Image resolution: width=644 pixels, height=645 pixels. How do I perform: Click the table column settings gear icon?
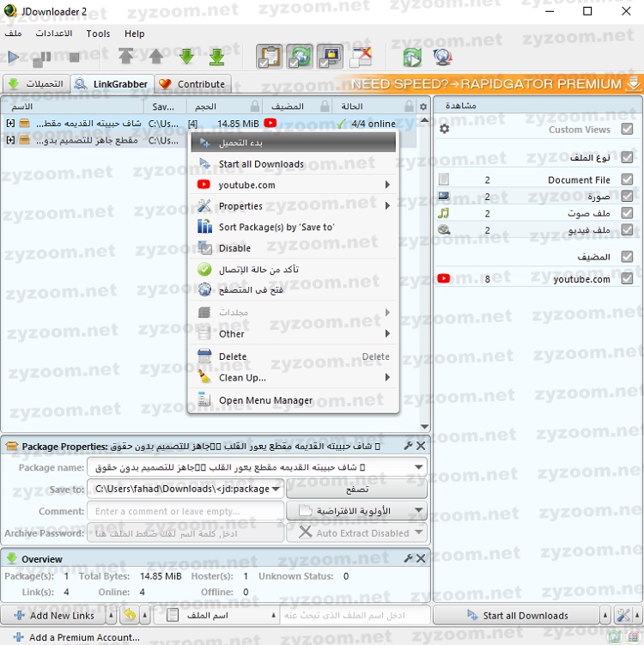423,106
